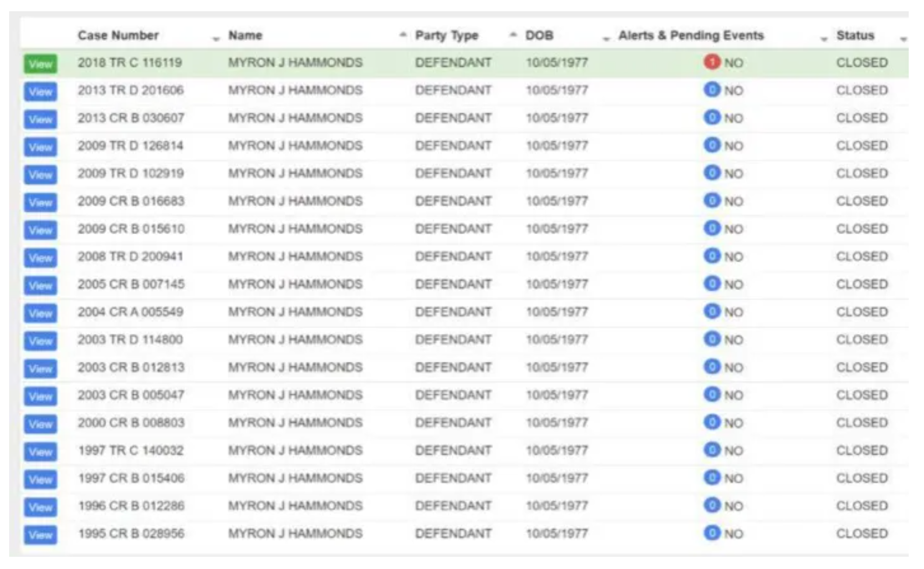Open View for case 1996 CR B 012286
Image resolution: width=924 pixels, height=569 pixels.
point(40,507)
